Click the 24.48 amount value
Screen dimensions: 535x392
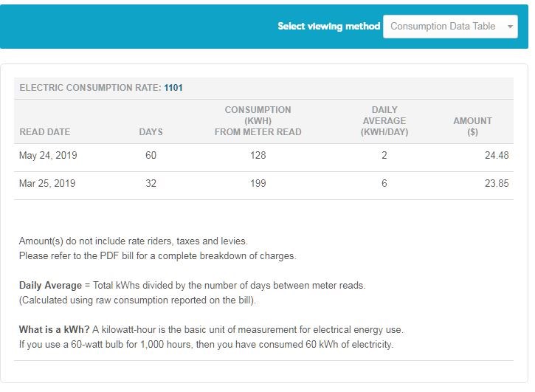pyautogui.click(x=496, y=156)
